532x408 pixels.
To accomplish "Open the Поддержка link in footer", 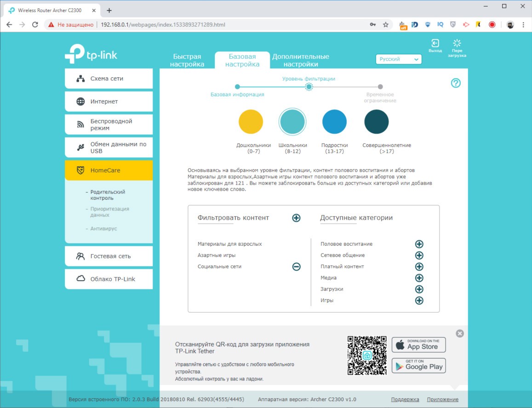I will (405, 399).
